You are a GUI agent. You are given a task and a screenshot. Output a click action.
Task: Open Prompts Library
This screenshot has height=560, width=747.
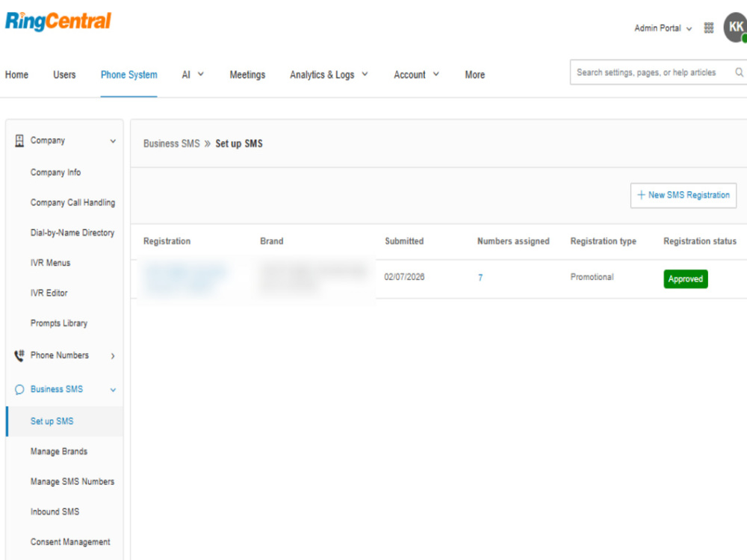tap(59, 323)
